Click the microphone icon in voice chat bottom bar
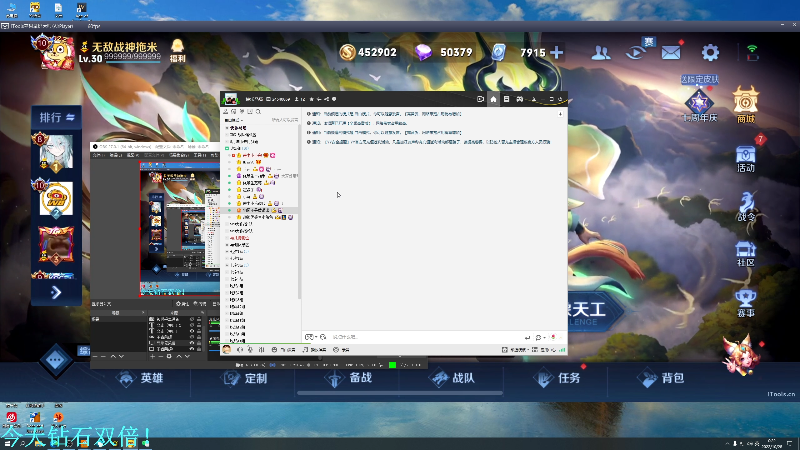The height and width of the screenshot is (450, 800). pyautogui.click(x=250, y=349)
